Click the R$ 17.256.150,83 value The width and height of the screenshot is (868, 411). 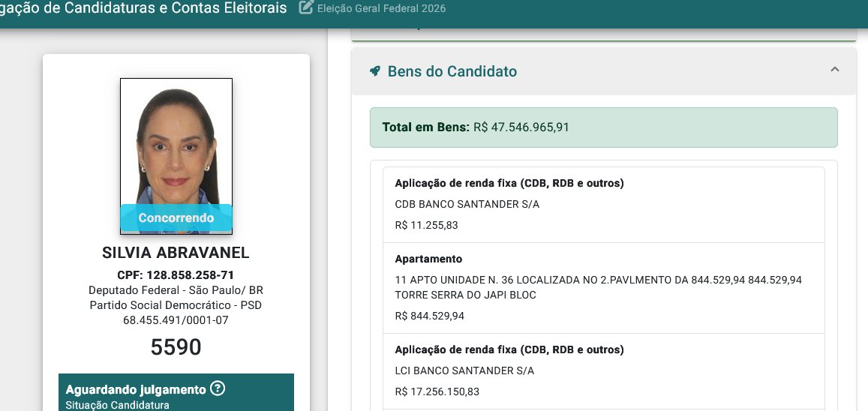coord(437,391)
